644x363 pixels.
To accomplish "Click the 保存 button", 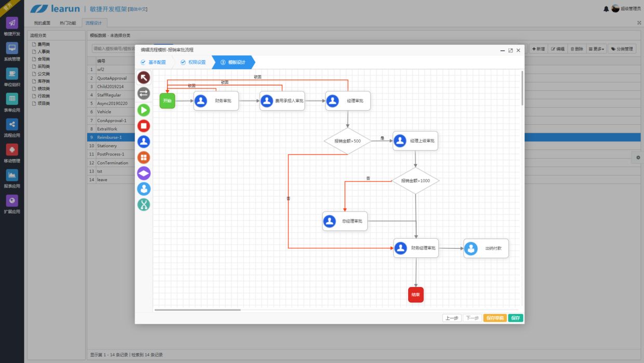I will point(515,318).
